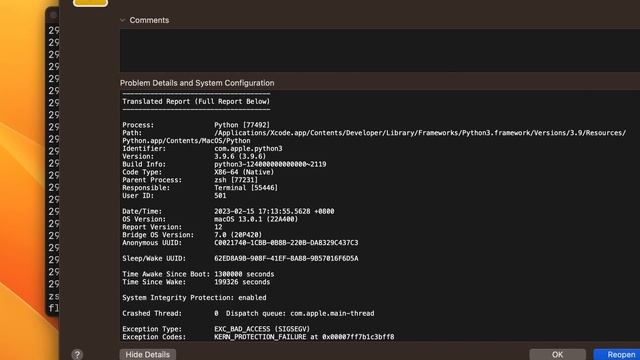Select the 'Problem Details and System Configuration' heading
Image resolution: width=640 pixels, height=360 pixels.
pos(197,83)
